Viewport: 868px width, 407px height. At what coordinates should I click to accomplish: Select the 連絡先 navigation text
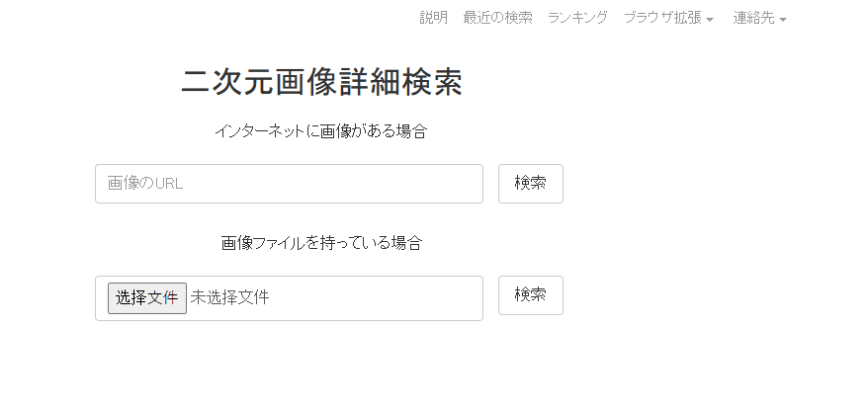tap(753, 18)
